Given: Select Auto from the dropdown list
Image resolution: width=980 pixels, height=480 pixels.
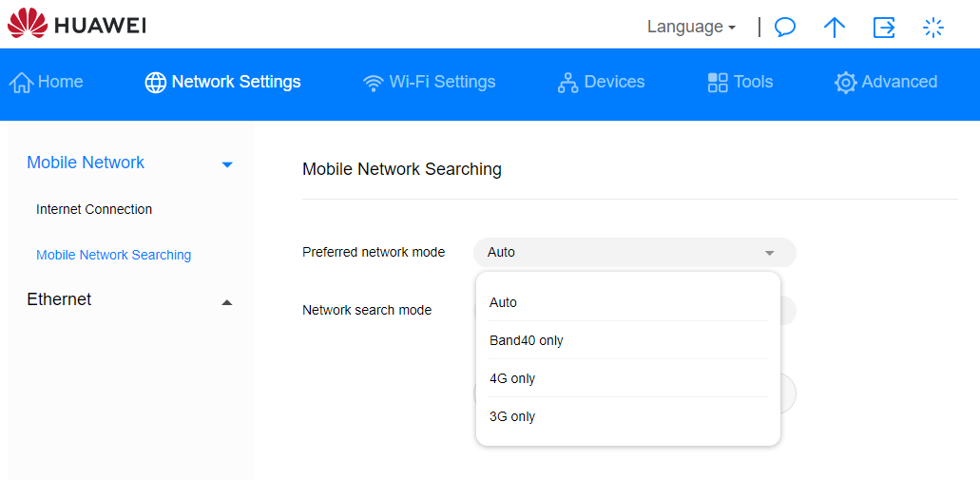Looking at the screenshot, I should (504, 302).
